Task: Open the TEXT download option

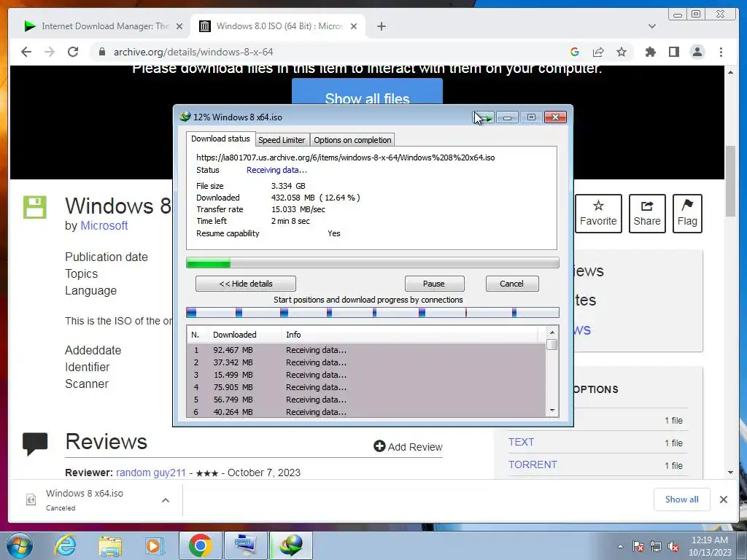Action: (x=521, y=443)
